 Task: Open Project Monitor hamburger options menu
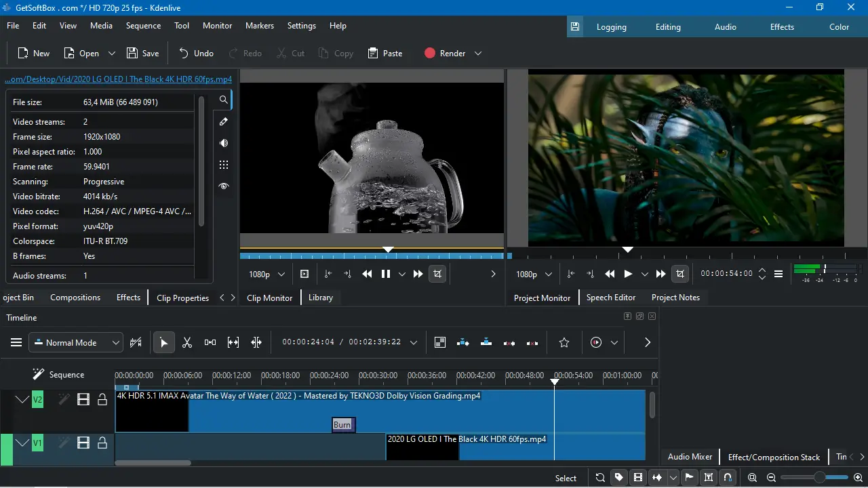(778, 274)
